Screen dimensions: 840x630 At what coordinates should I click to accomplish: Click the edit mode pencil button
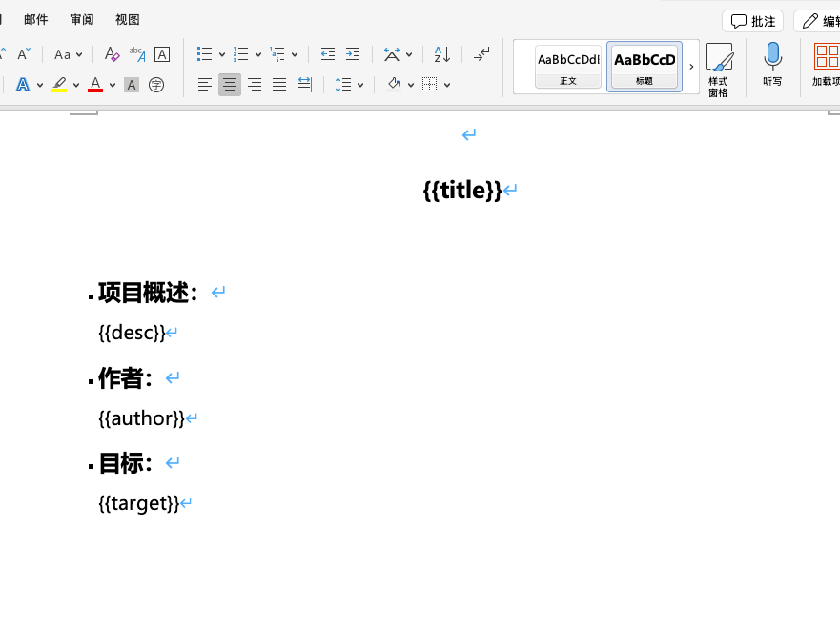817,21
